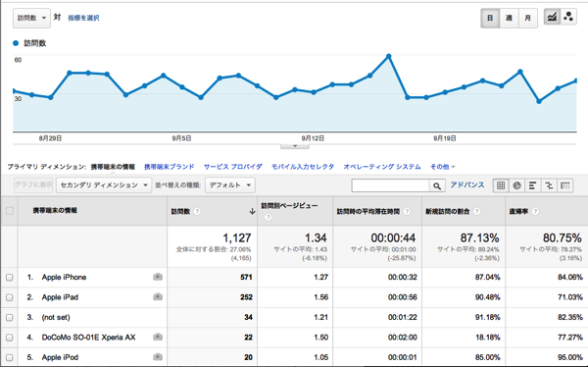Open camera icon for Apple iPhone row

click(x=158, y=278)
